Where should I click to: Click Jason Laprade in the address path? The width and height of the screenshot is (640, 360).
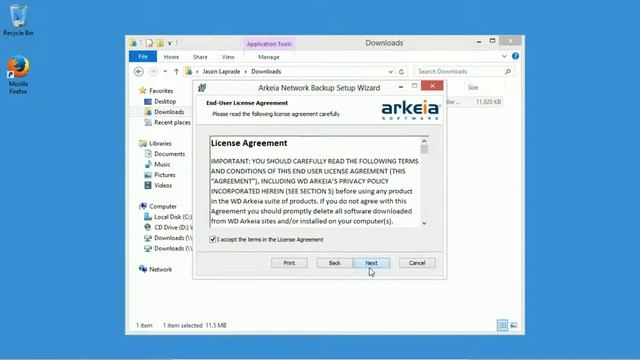pyautogui.click(x=221, y=71)
